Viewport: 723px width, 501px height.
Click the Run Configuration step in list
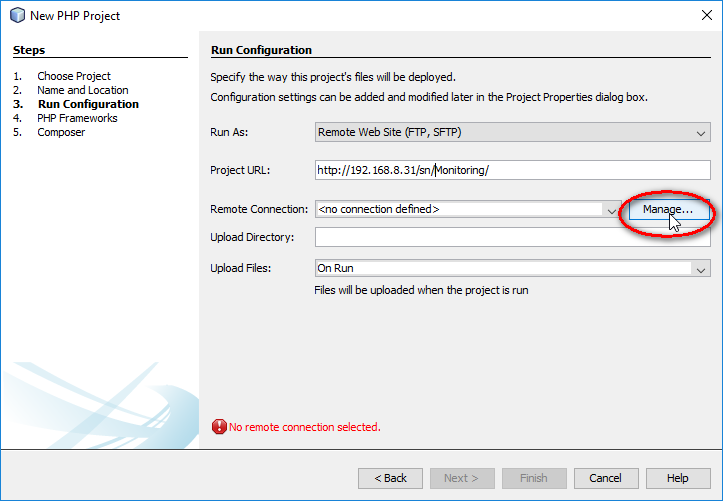[x=88, y=104]
